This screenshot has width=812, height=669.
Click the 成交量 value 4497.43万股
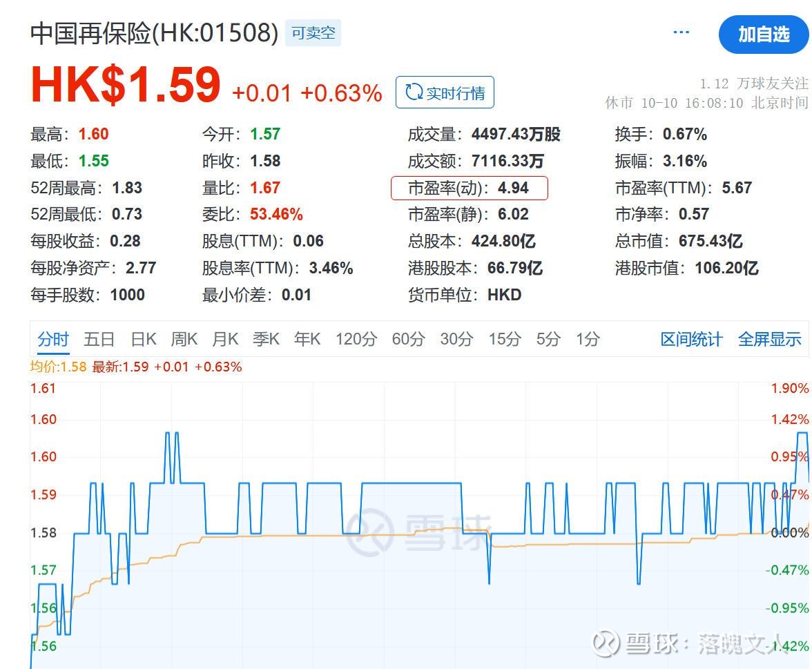516,134
